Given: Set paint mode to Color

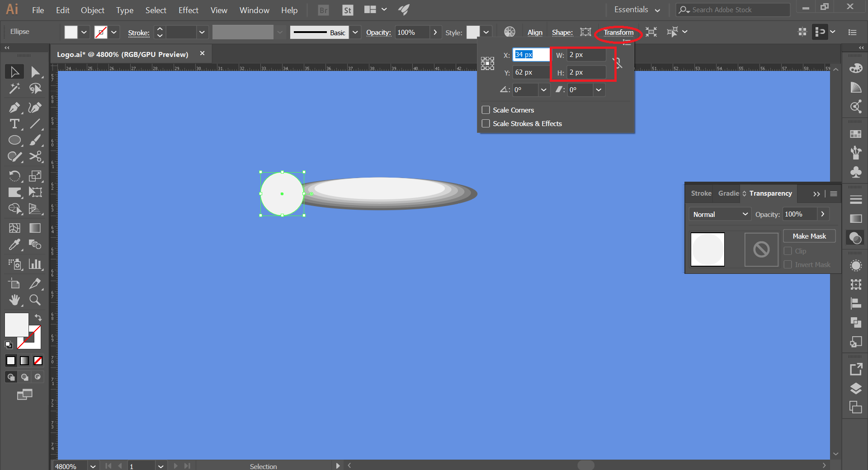Looking at the screenshot, I should tap(11, 361).
